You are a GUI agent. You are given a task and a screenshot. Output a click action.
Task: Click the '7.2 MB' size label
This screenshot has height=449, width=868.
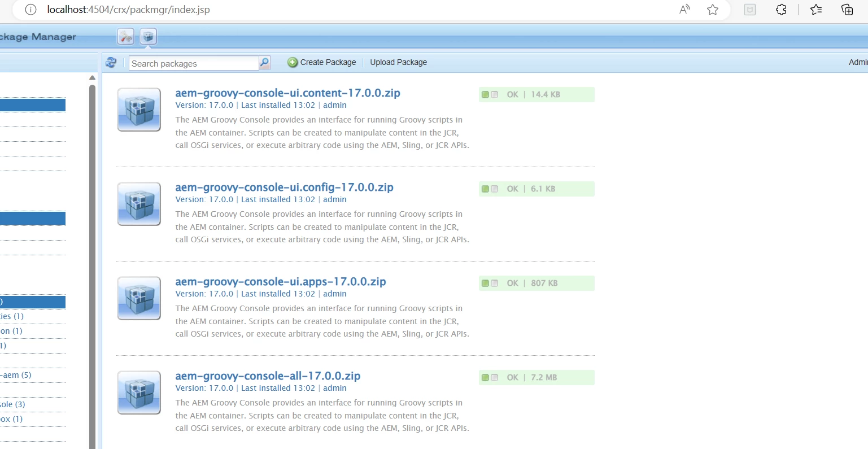(544, 378)
